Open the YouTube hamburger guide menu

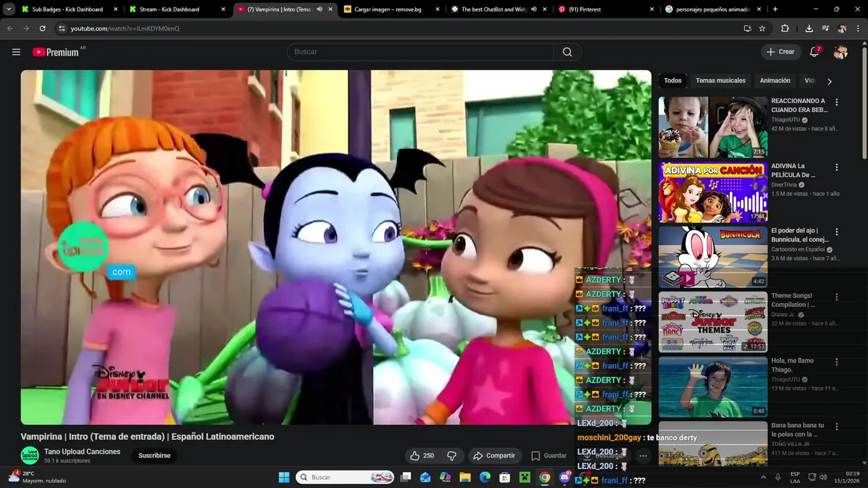16,52
